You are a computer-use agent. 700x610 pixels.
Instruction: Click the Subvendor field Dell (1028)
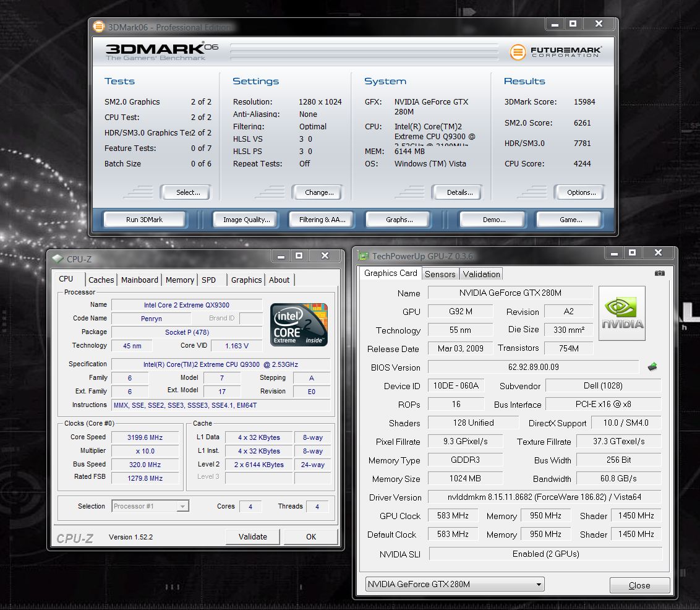[x=603, y=385]
